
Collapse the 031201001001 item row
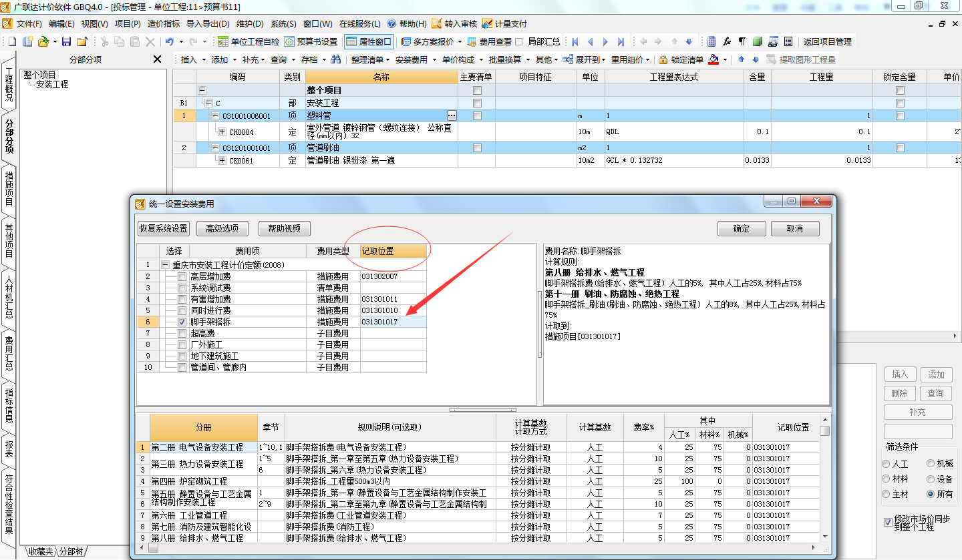pyautogui.click(x=215, y=148)
